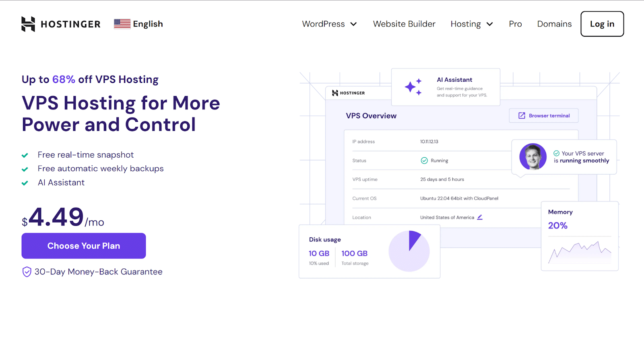644x340 pixels.
Task: Click the VPS Overview heading
Action: pyautogui.click(x=371, y=116)
